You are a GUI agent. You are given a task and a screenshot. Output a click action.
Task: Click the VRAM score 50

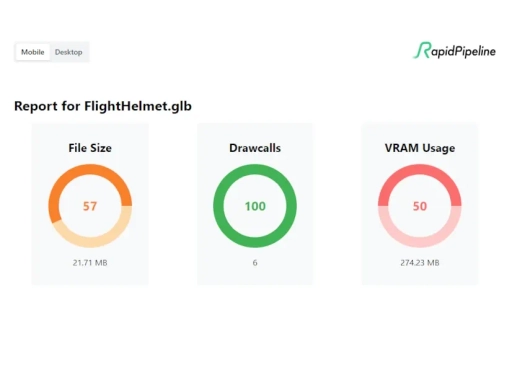pos(420,206)
